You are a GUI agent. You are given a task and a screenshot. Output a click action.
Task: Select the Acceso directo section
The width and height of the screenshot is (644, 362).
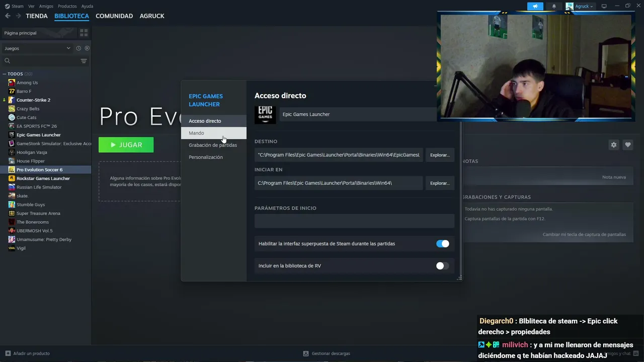[214, 121]
